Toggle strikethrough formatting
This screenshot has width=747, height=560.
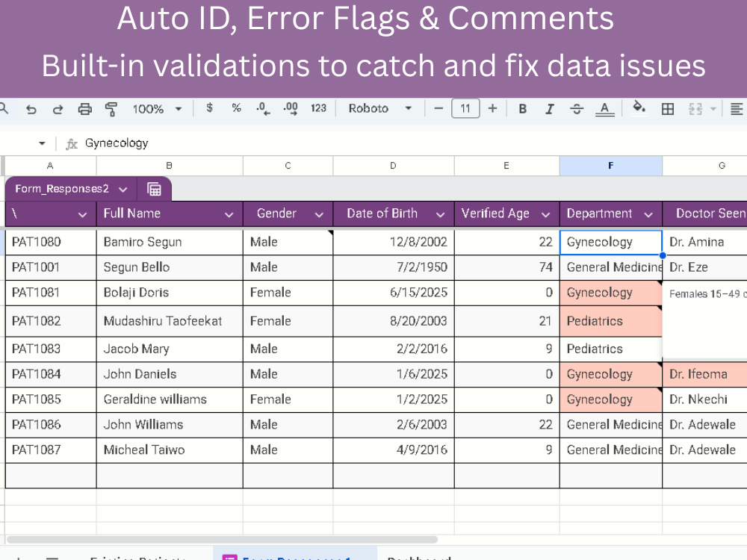(577, 109)
